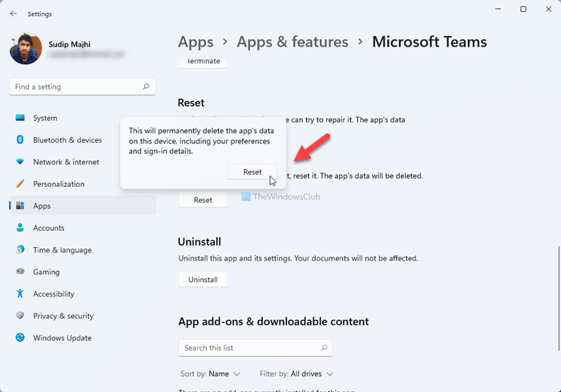Click the Time & language globe icon
Viewport: 561px width, 392px height.
click(x=21, y=250)
